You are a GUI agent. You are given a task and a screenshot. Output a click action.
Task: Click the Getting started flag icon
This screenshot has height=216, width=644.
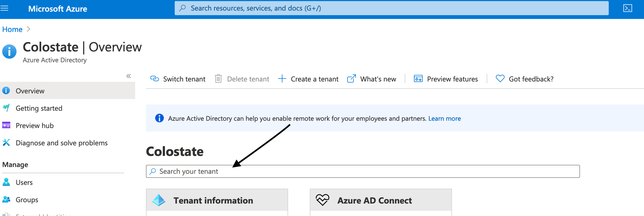point(6,108)
